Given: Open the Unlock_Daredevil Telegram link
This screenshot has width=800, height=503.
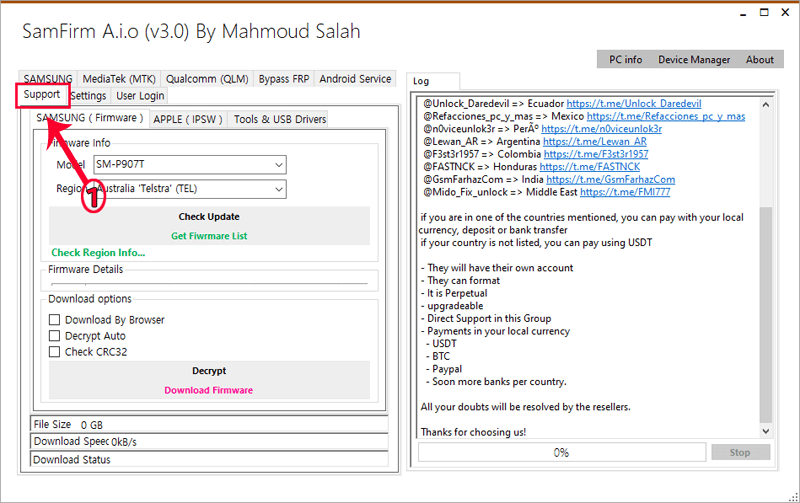Looking at the screenshot, I should (x=634, y=104).
